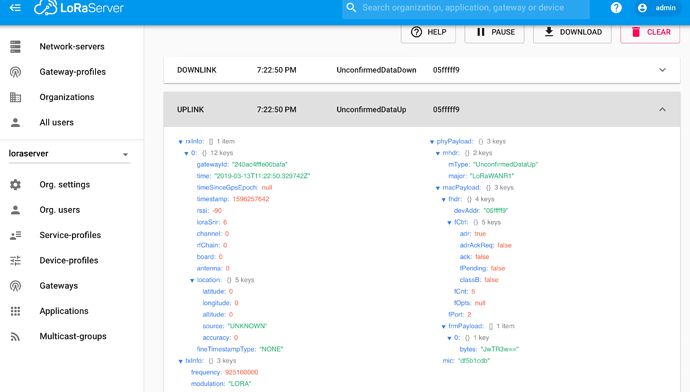The height and width of the screenshot is (392, 690).
Task: Collapse the UPLINK frame row chevron
Action: coord(662,110)
